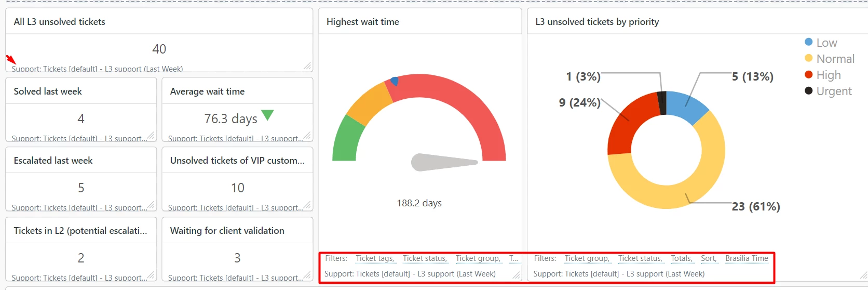868x290 pixels.
Task: Click the blue Low legend dot
Action: 808,42
